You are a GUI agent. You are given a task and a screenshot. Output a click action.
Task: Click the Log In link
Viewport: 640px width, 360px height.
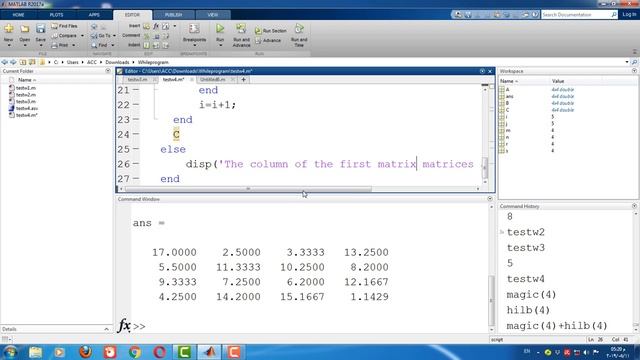pos(629,14)
